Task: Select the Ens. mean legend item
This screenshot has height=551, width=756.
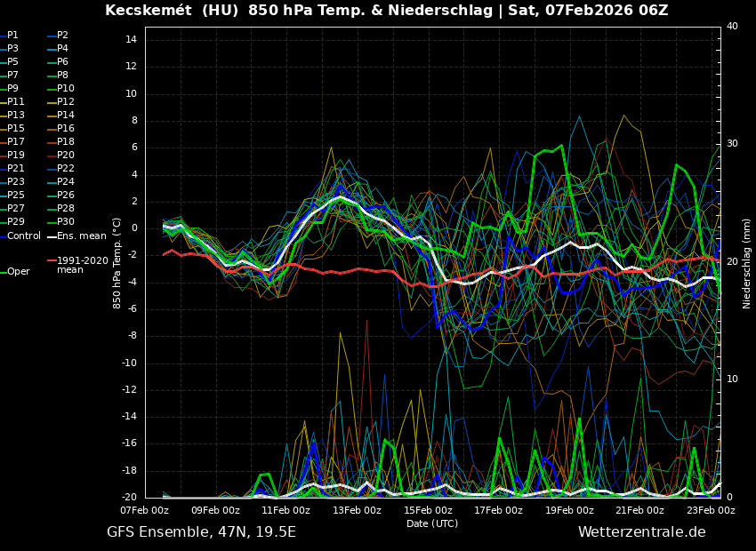Action: click(x=81, y=236)
